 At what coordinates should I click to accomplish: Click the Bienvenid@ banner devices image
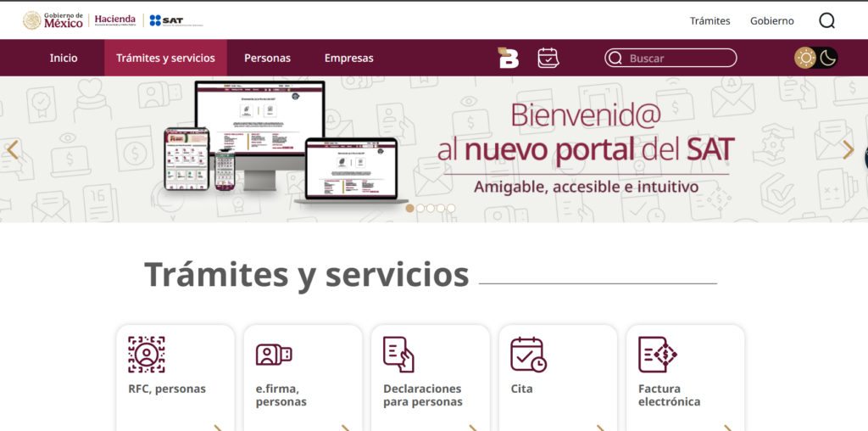(x=285, y=143)
